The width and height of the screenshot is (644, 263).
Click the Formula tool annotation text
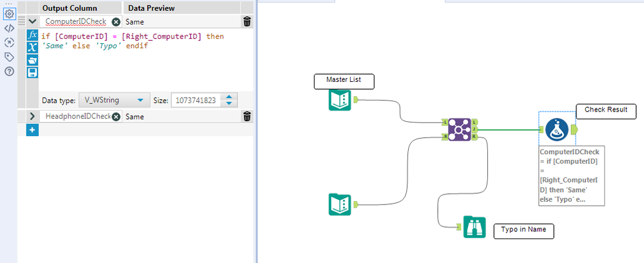[x=571, y=175]
